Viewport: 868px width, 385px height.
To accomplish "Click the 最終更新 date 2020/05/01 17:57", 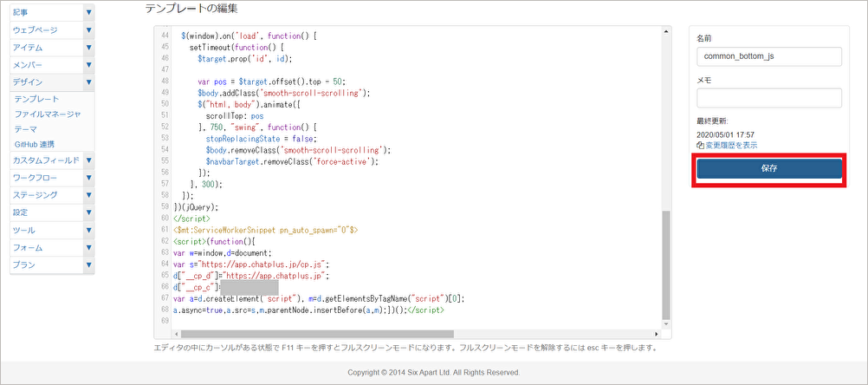I will tap(726, 134).
